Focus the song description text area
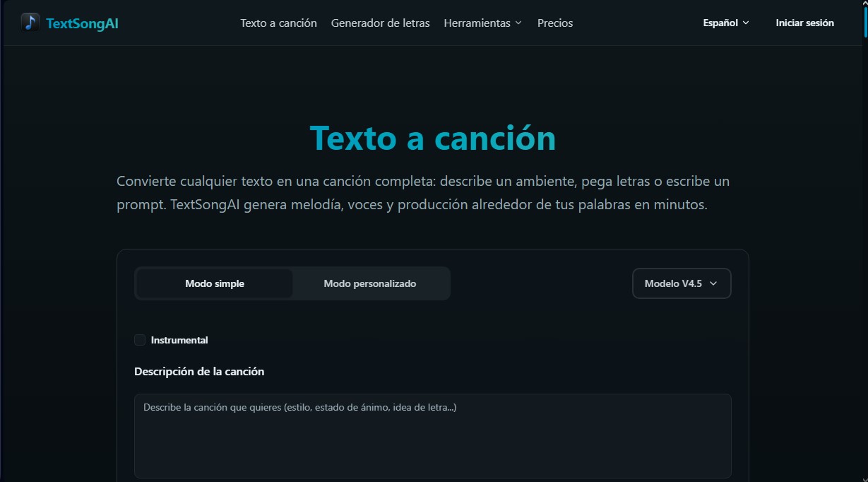The width and height of the screenshot is (868, 482). click(433, 436)
